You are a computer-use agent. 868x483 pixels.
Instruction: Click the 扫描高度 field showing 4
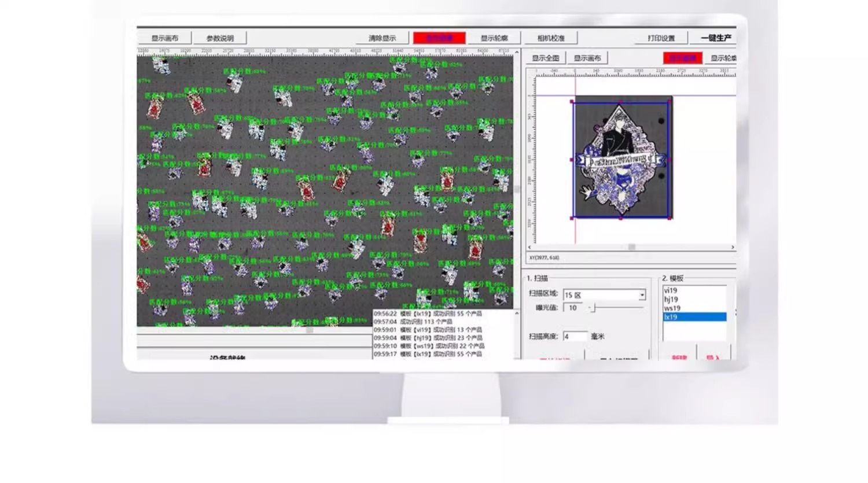coord(575,336)
